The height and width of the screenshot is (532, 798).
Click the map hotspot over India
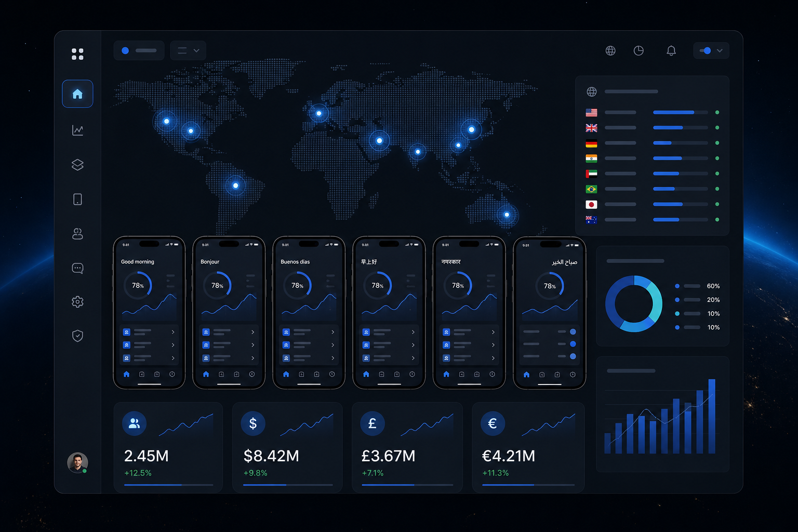(418, 152)
